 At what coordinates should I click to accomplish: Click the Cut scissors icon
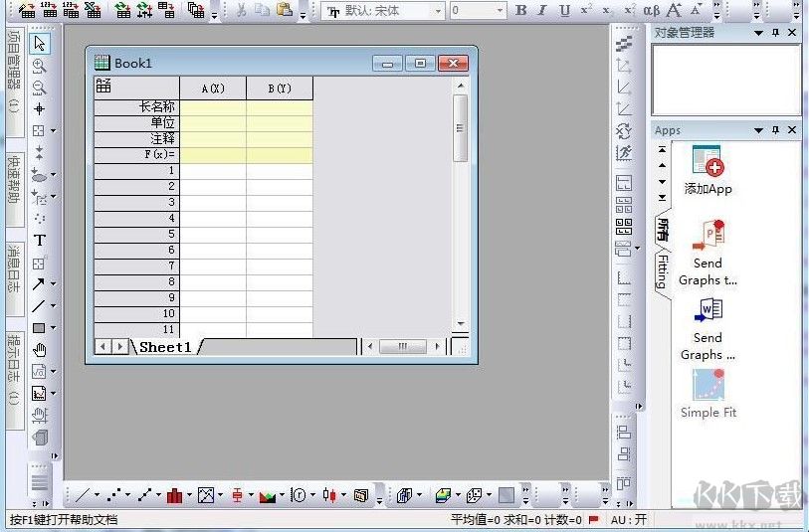(241, 9)
